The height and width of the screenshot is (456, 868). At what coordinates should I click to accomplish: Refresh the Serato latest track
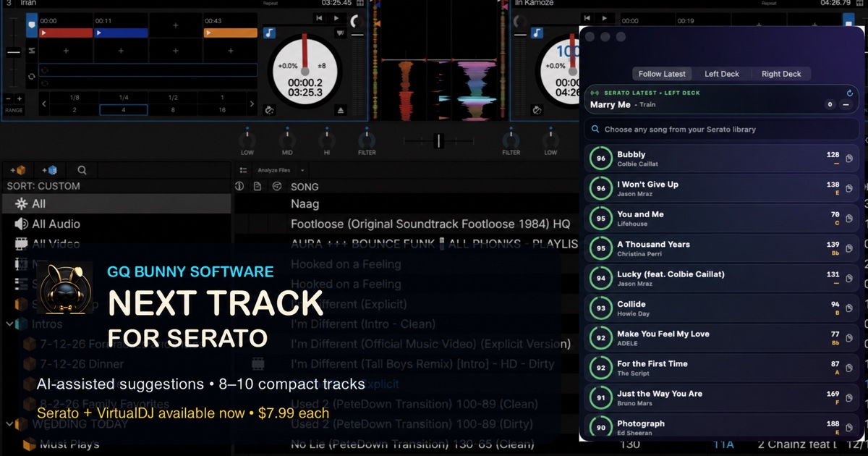[x=850, y=93]
